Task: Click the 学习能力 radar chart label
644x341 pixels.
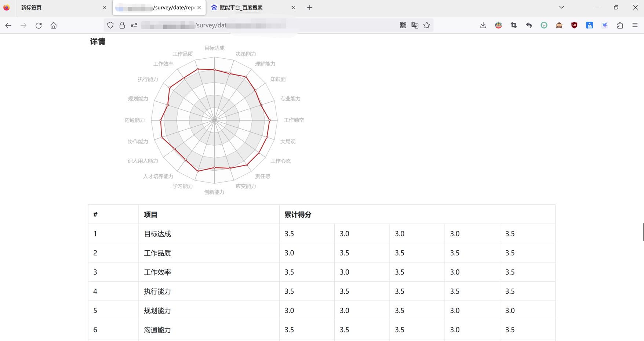Action: coord(183,186)
